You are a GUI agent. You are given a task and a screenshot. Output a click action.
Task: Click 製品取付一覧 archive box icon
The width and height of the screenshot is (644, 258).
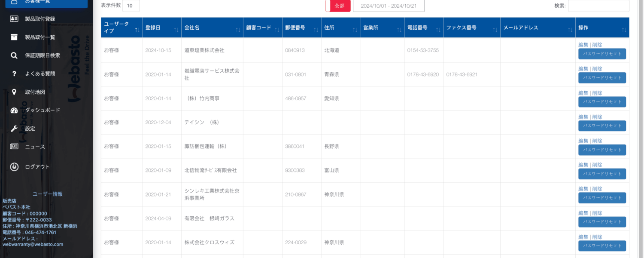[x=14, y=37]
